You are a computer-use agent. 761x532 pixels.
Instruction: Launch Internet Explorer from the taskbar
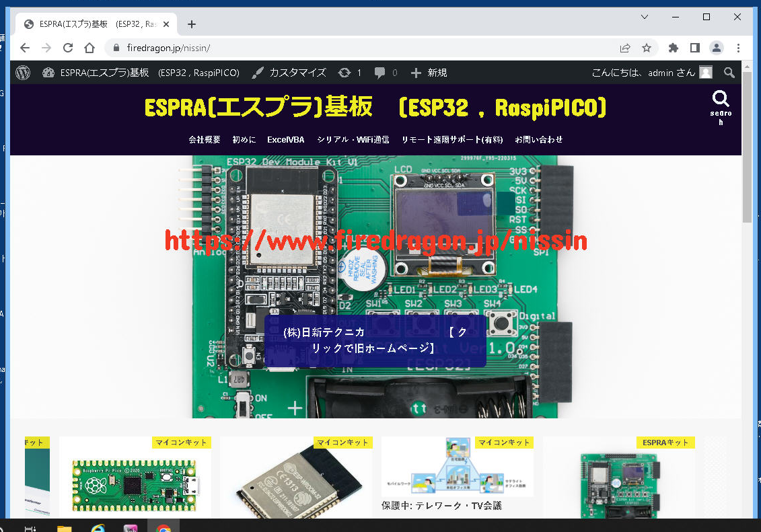click(98, 528)
